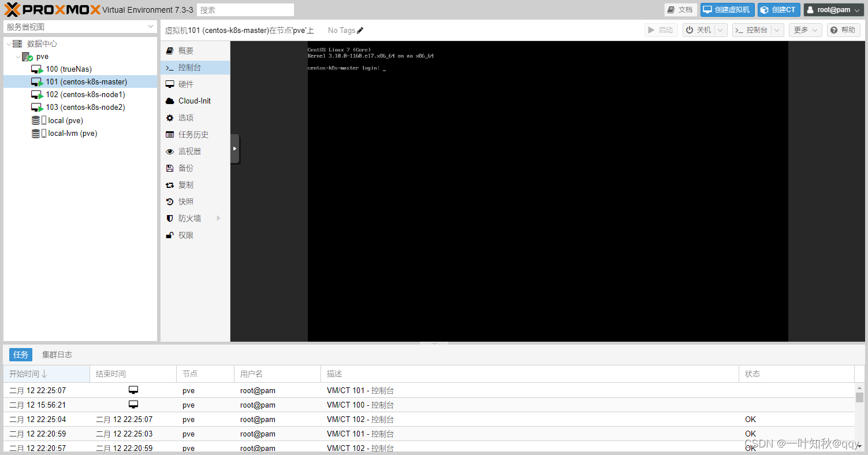Open the 硬件 hardware menu item
This screenshot has height=455, width=868.
[x=195, y=84]
